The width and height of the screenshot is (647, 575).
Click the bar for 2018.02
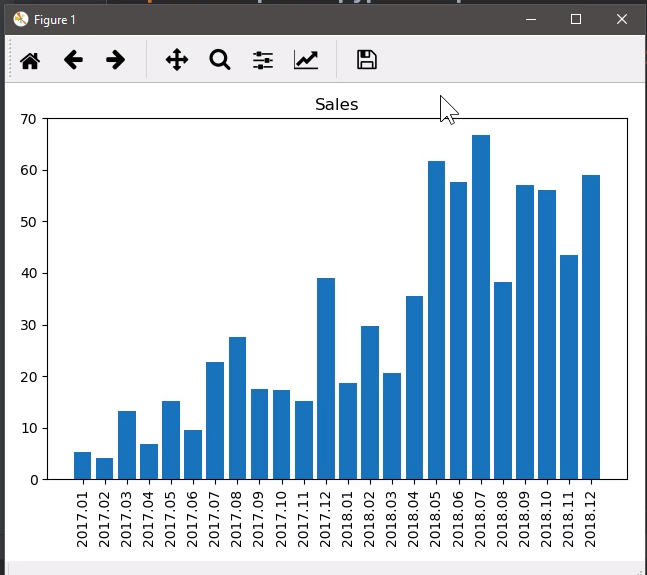coord(370,403)
